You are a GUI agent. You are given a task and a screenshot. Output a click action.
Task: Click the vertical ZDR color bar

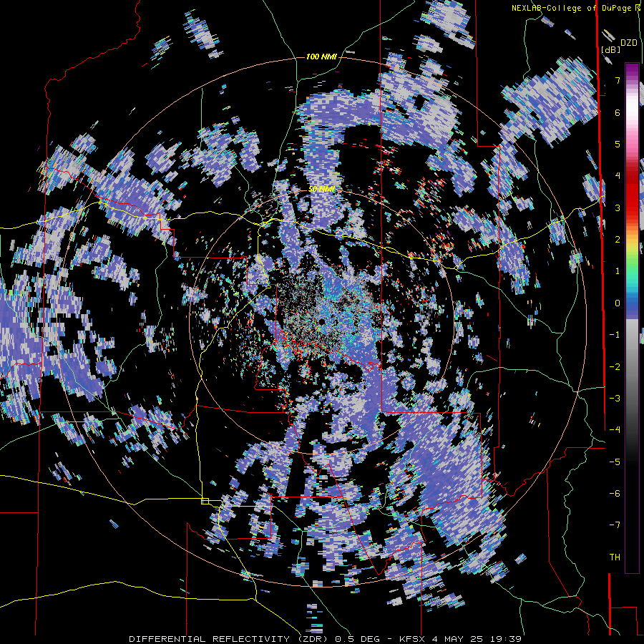[632, 318]
